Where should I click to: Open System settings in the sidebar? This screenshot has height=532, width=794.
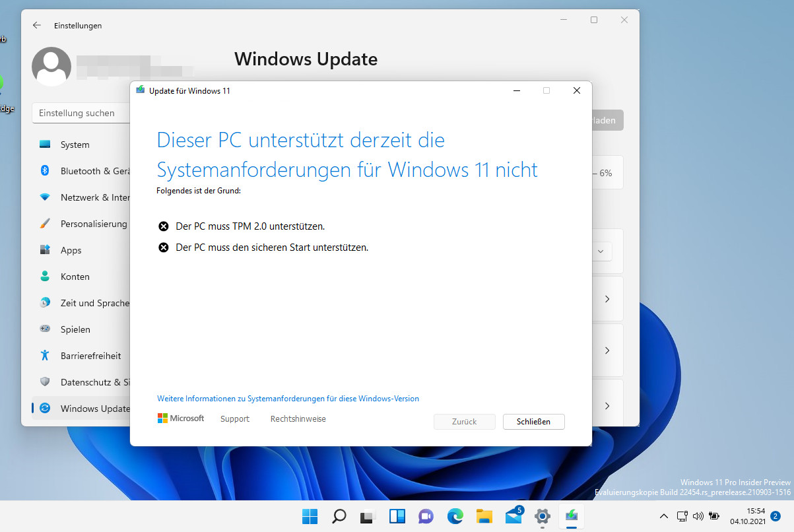(81, 145)
